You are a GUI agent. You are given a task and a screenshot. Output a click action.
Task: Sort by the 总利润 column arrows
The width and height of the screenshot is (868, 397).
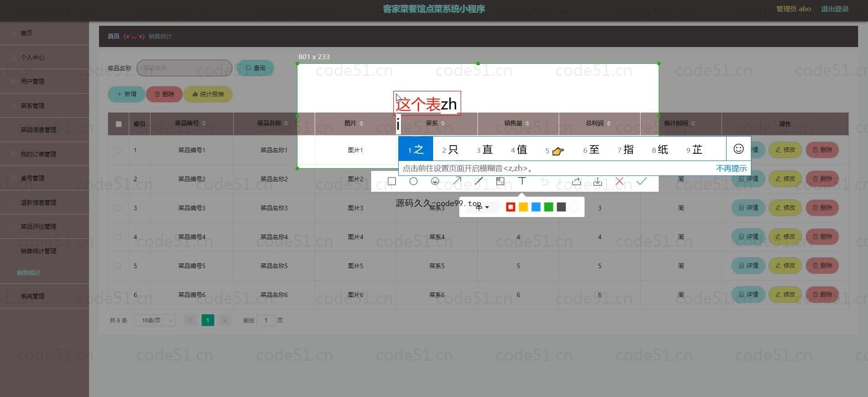point(609,123)
